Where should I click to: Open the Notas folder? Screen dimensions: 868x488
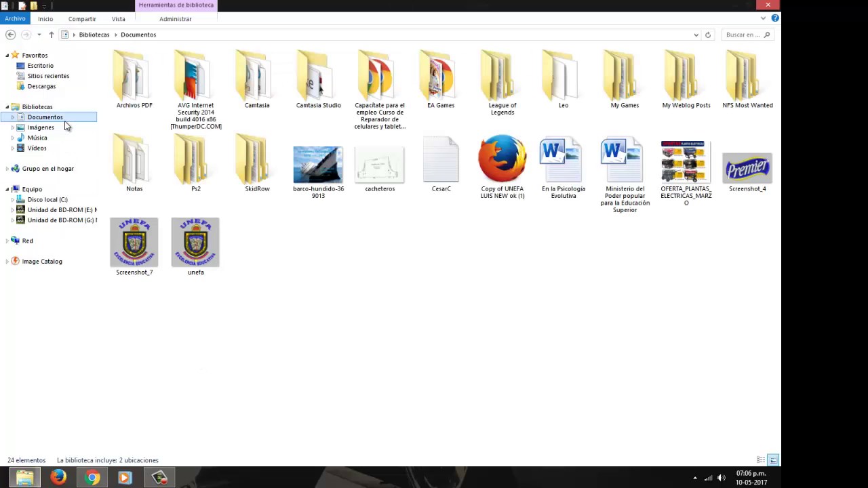click(x=134, y=163)
